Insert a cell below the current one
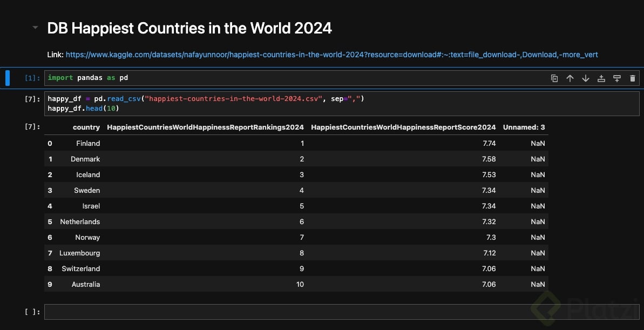Screen dimensions: 644x330 (x=617, y=78)
